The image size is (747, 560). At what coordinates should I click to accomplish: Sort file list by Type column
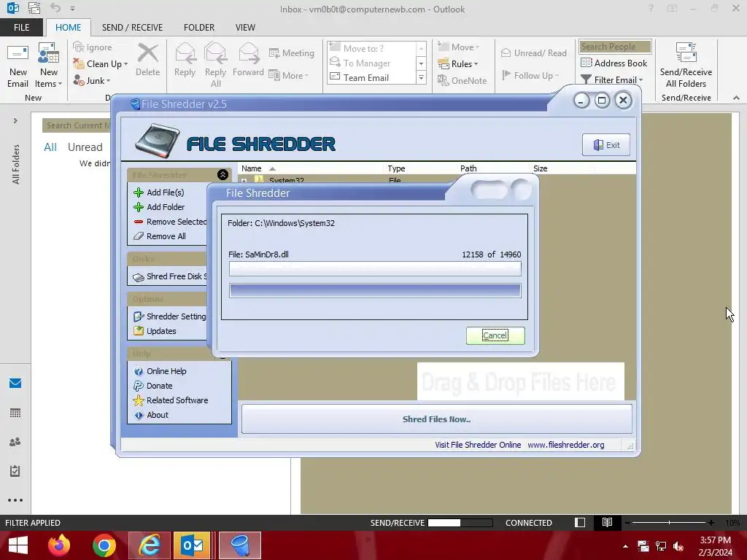419,168
